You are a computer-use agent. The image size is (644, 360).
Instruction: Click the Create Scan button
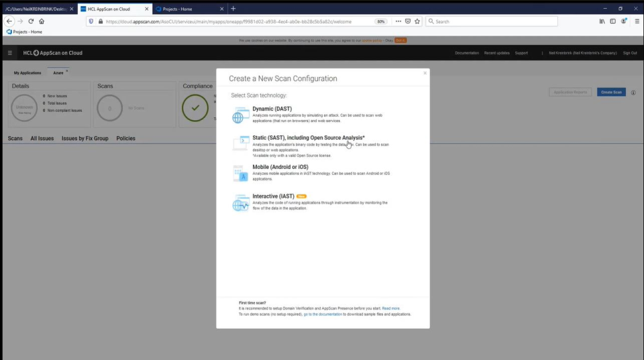pyautogui.click(x=611, y=93)
